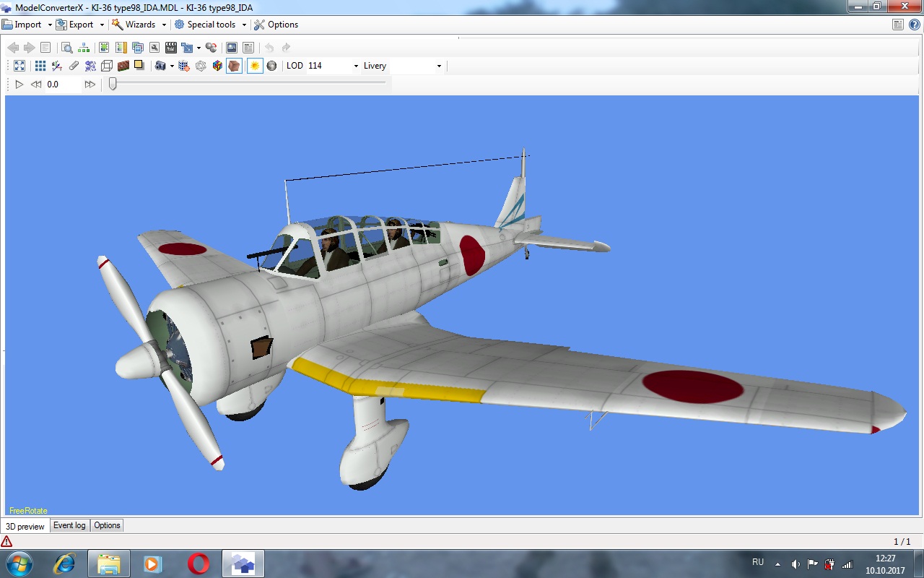Open the Special tools menu
This screenshot has height=578, width=924.
pyautogui.click(x=210, y=25)
